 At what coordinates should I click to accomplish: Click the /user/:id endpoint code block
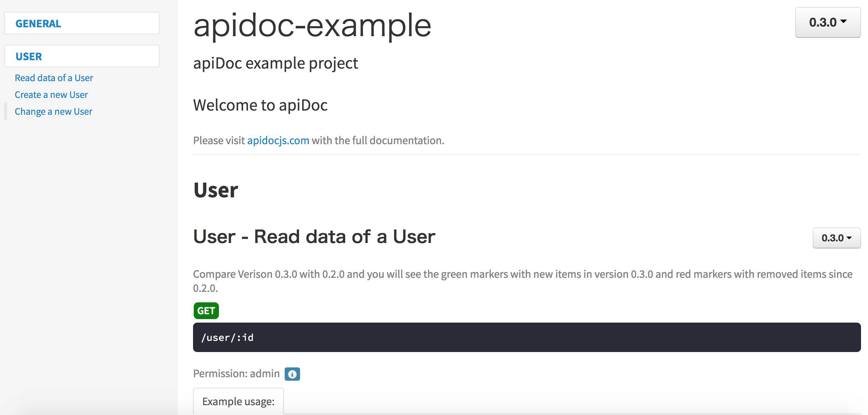pyautogui.click(x=526, y=337)
